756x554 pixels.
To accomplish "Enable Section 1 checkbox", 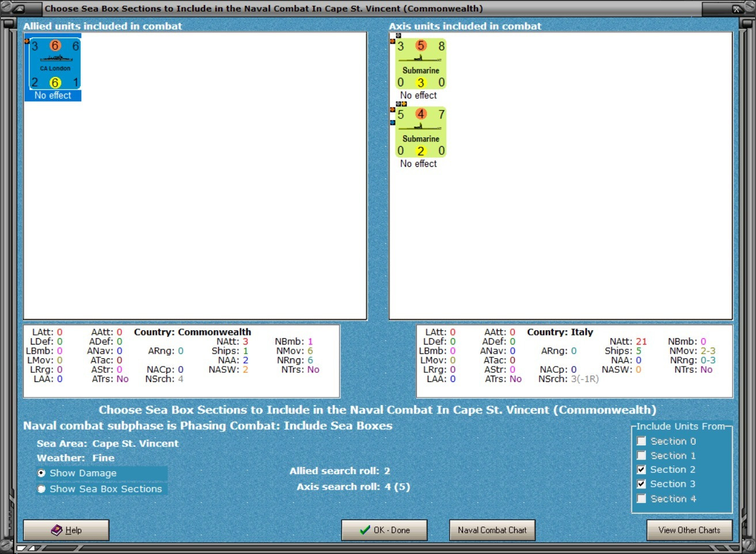I will 641,456.
